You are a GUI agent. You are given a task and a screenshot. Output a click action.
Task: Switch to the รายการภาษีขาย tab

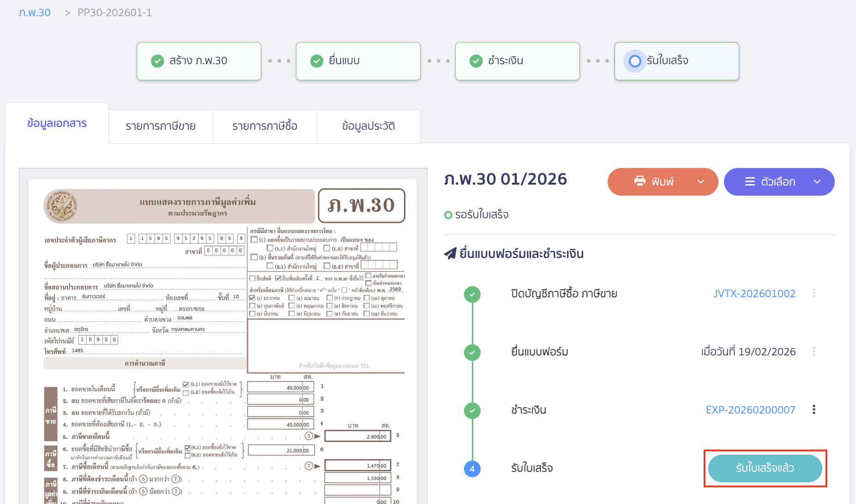(x=160, y=126)
